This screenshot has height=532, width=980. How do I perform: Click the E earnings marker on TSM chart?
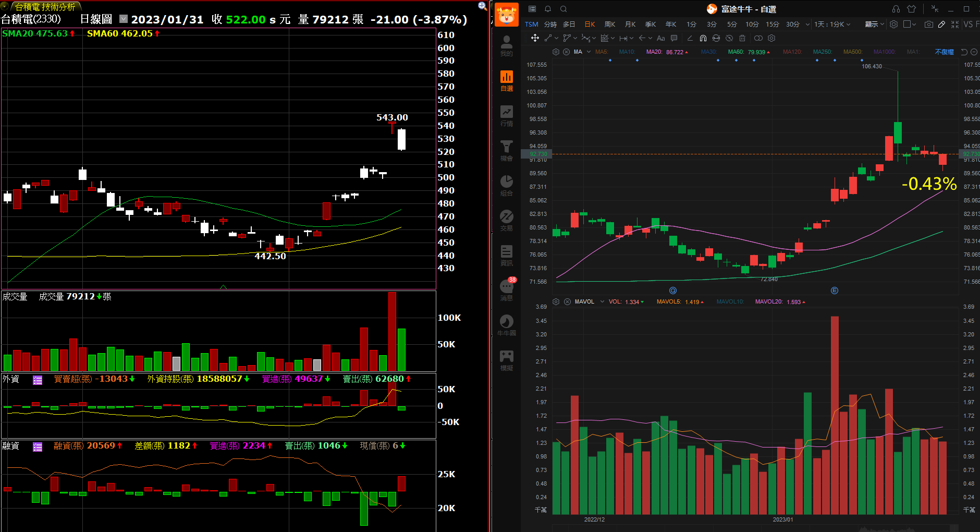point(835,291)
